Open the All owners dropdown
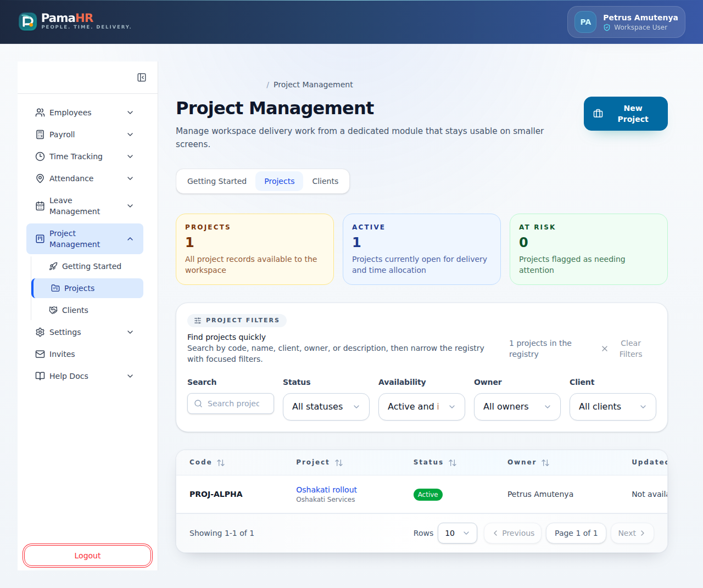This screenshot has height=588, width=703. (517, 407)
